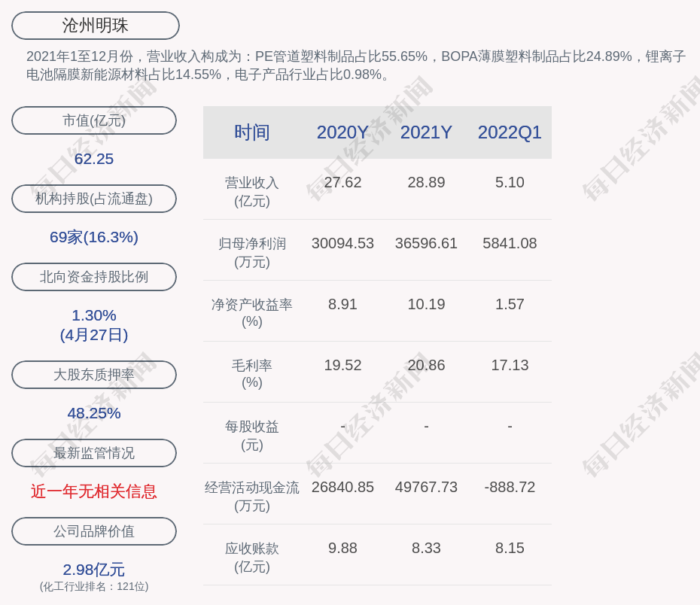This screenshot has height=605, width=700.
Task: Select the 2021Y column header
Action: 426,132
